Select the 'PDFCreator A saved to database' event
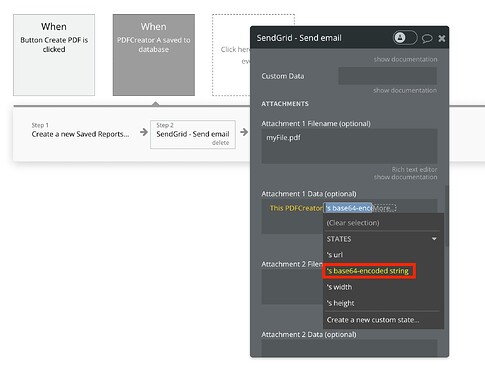Image resolution: width=485 pixels, height=375 pixels. coord(154,55)
